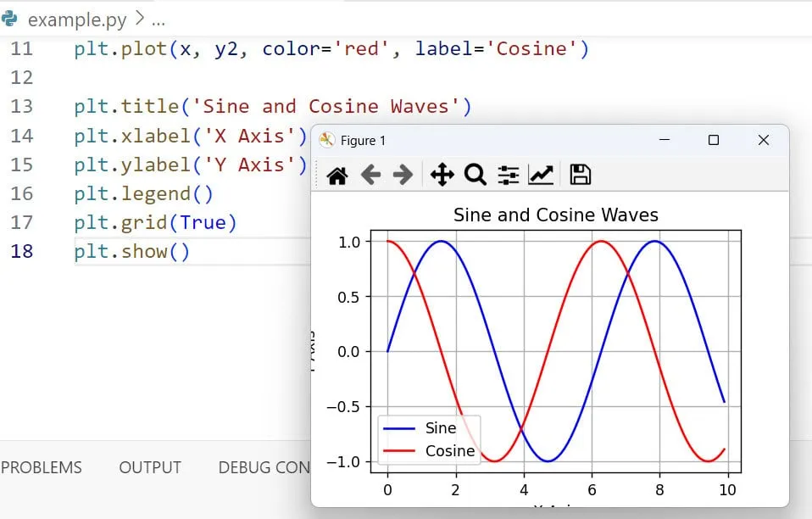Click the Sine entry in the legend

pyautogui.click(x=441, y=428)
